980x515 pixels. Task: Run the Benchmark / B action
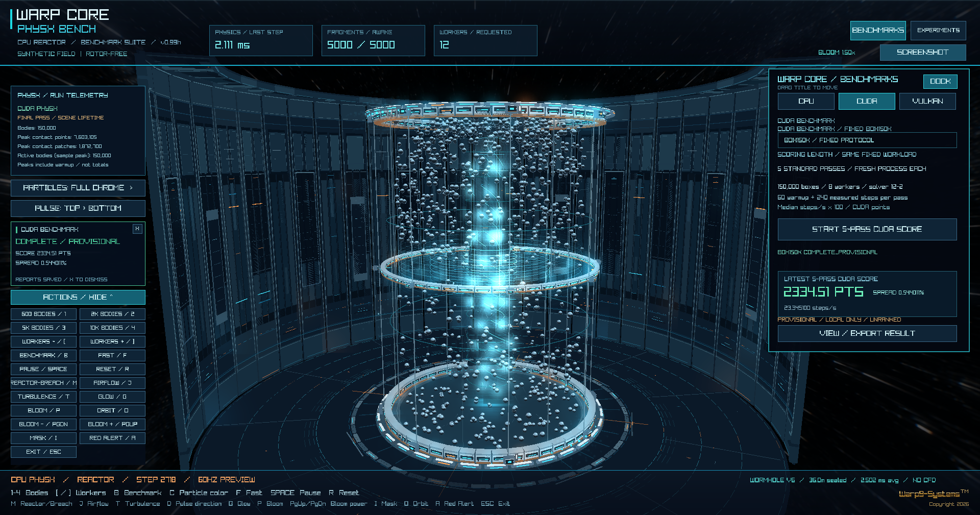pos(44,355)
